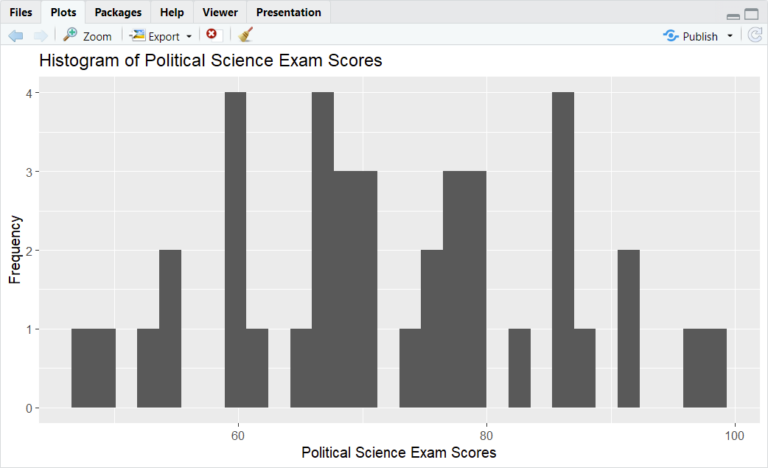
Task: Remove the current plot with the red X
Action: click(x=211, y=35)
